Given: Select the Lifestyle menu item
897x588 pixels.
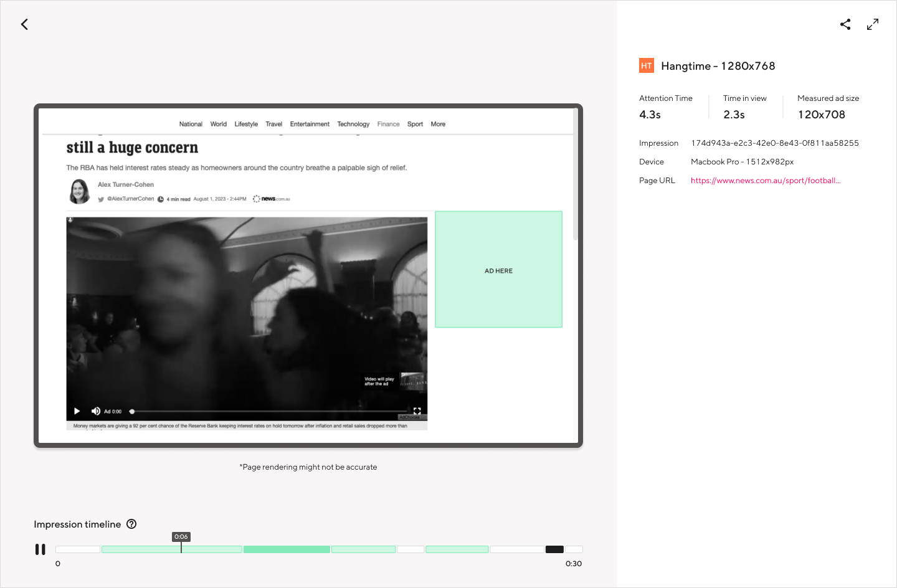Looking at the screenshot, I should tap(246, 124).
